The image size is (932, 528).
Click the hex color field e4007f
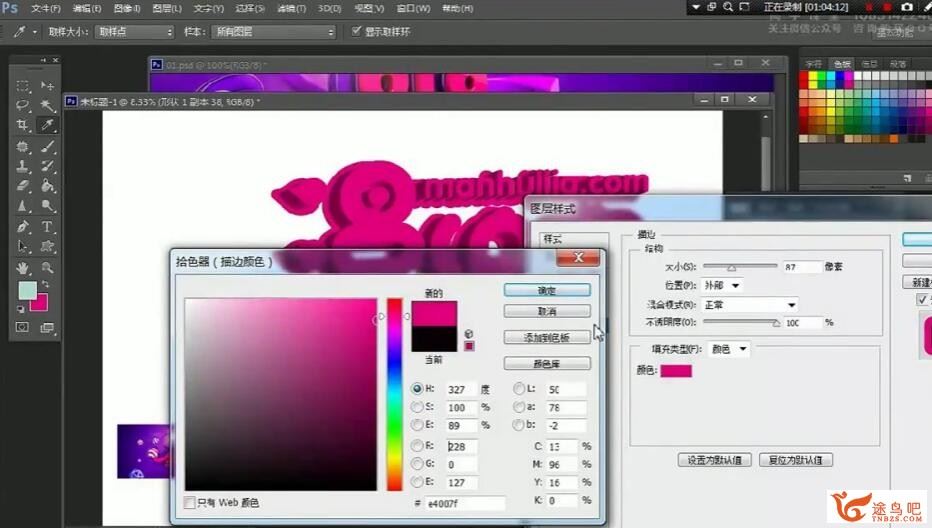[465, 503]
